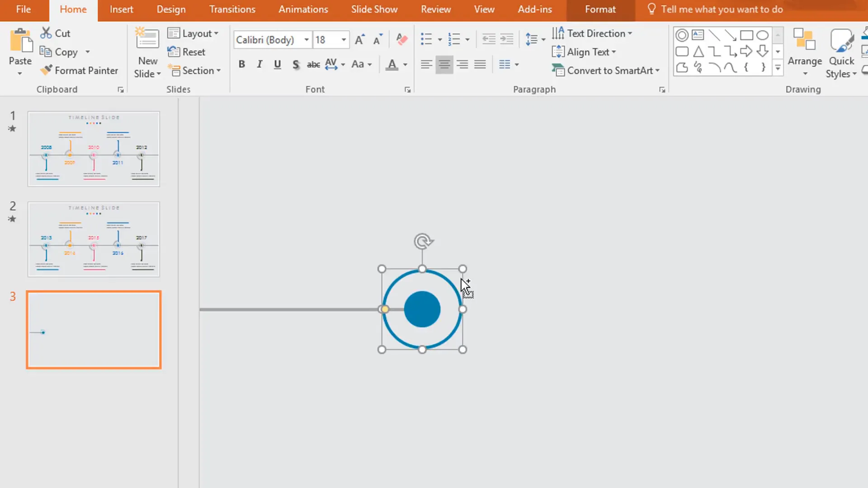The image size is (868, 488).
Task: Click the Numbering list icon
Action: [x=454, y=40]
